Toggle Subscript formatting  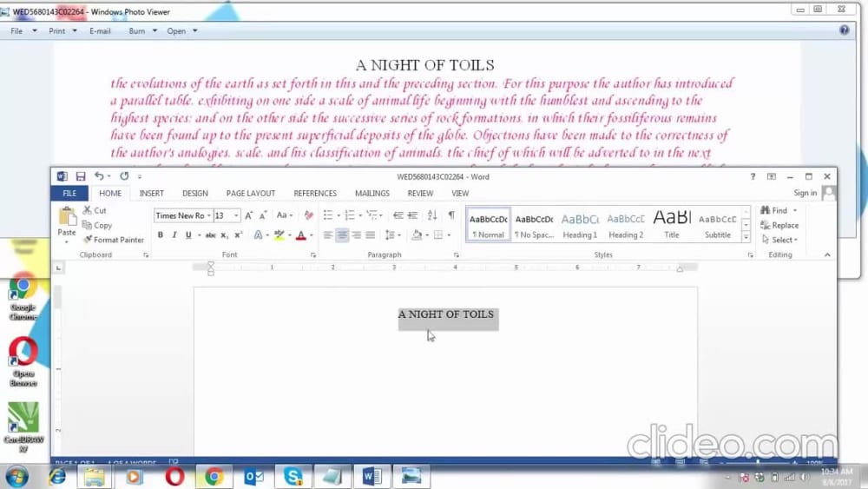[224, 235]
